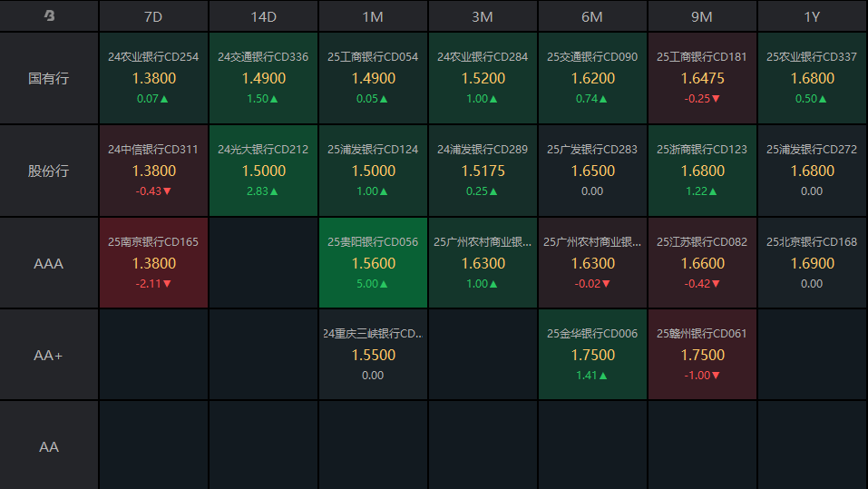Viewport: 868px width, 489px height.
Task: Click the logo icon in the top-left corner
Action: (x=49, y=16)
